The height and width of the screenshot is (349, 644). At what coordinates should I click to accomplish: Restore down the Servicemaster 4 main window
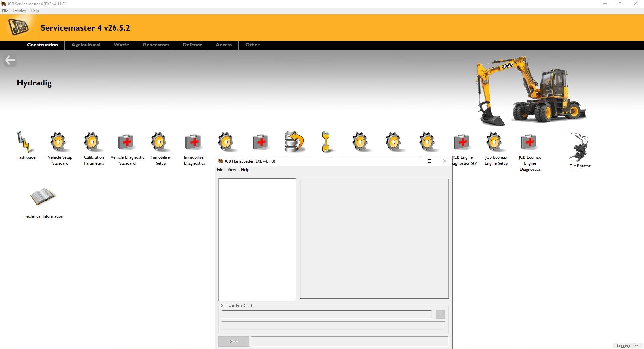point(620,4)
